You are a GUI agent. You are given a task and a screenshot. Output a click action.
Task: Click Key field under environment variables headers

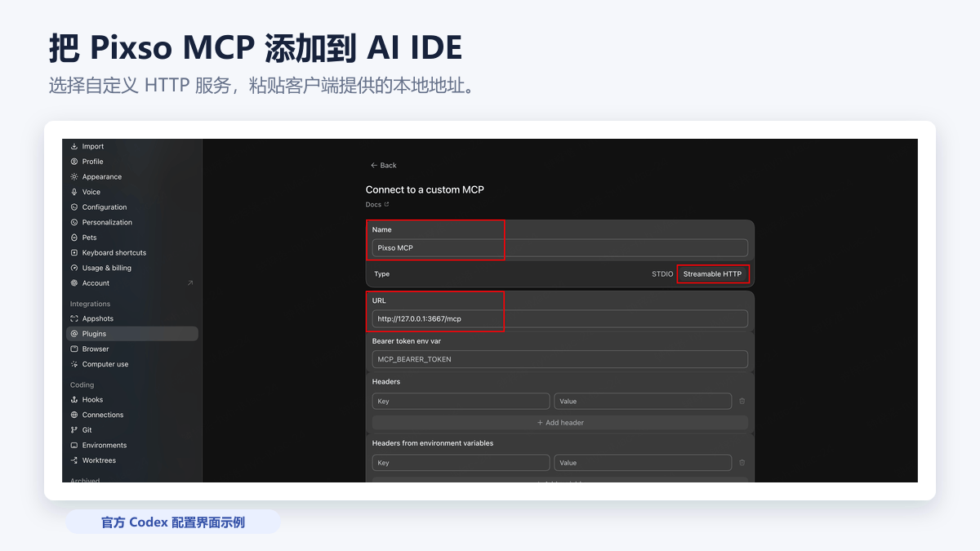(x=461, y=463)
